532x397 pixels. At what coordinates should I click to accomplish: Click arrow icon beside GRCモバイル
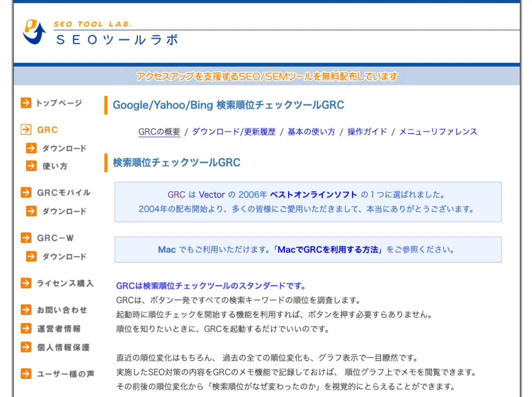coord(26,192)
